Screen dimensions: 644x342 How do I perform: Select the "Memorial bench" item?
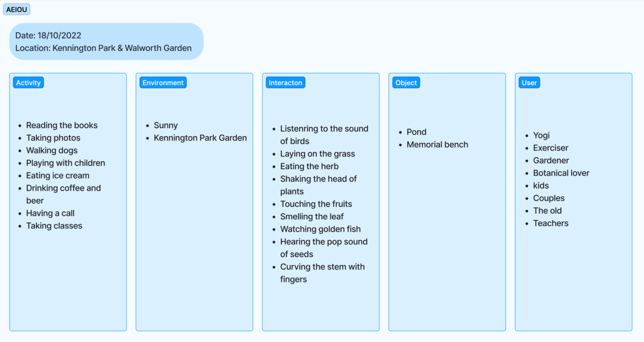[x=437, y=144]
